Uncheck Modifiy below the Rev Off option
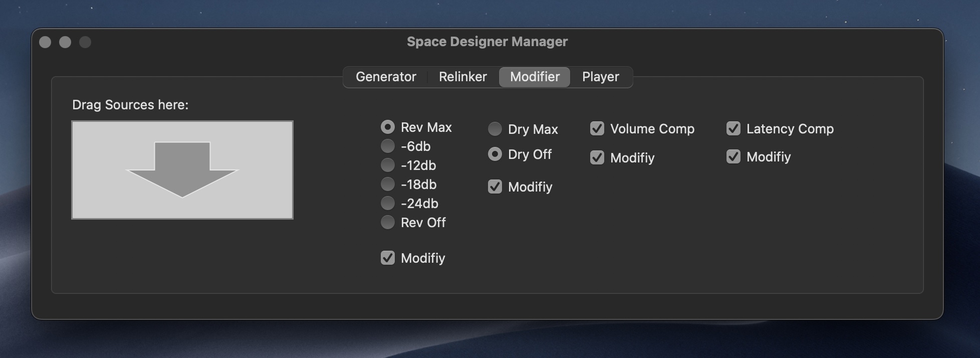This screenshot has height=358, width=980. point(387,258)
